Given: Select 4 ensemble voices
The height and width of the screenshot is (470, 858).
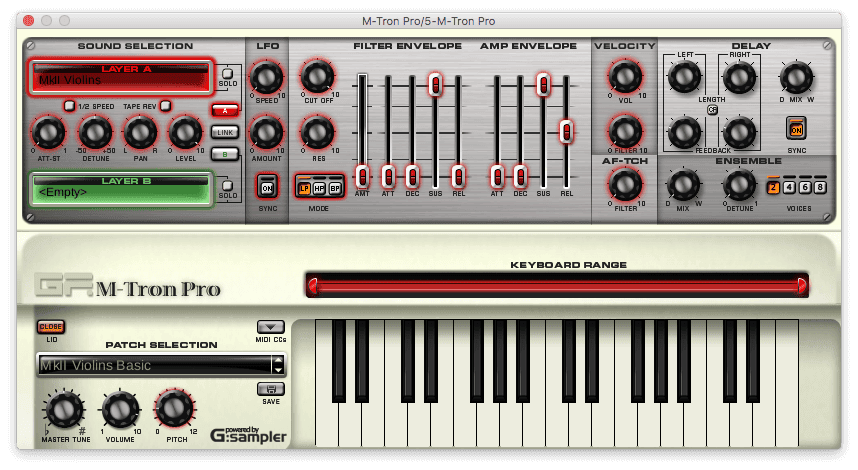Looking at the screenshot, I should coord(789,187).
